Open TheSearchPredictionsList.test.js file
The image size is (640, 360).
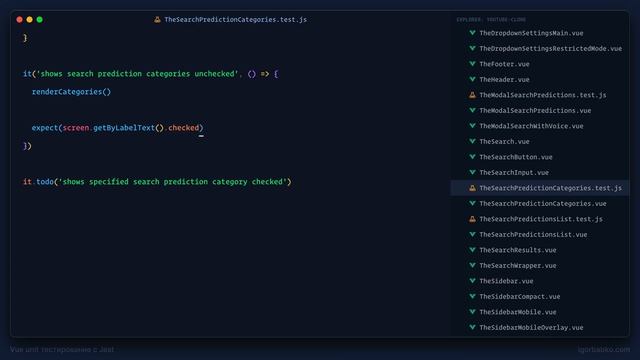(541, 219)
